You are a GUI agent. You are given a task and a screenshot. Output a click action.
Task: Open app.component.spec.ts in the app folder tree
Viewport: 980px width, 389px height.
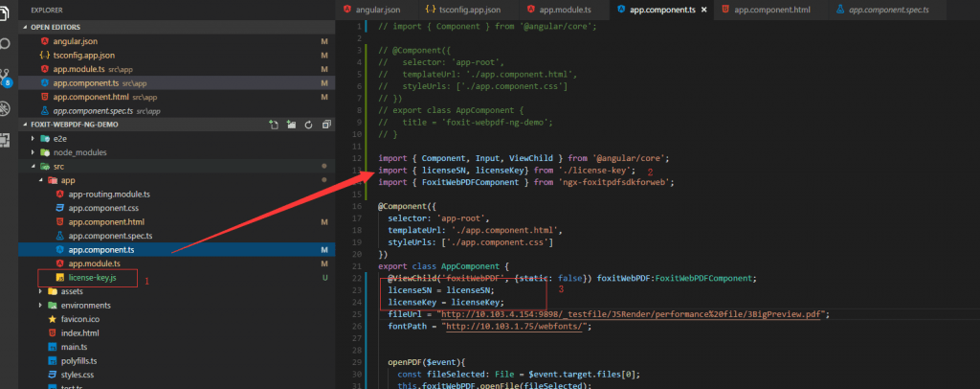click(177, 236)
